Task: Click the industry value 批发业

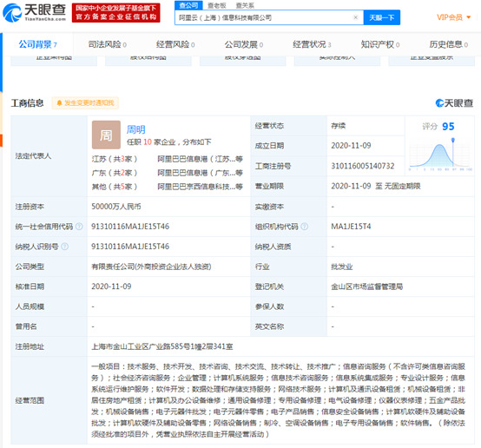Action: click(x=342, y=267)
